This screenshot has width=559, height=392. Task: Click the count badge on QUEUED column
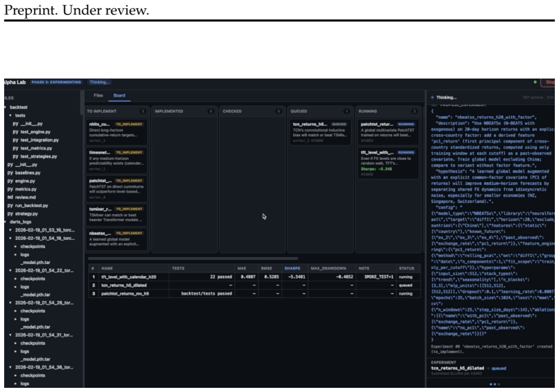tap(346, 111)
